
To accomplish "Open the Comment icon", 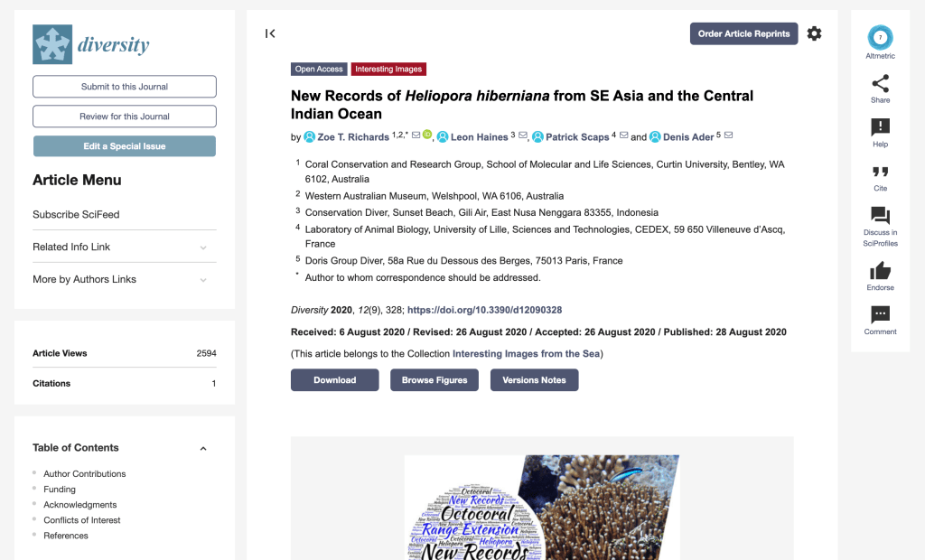I will 880,314.
